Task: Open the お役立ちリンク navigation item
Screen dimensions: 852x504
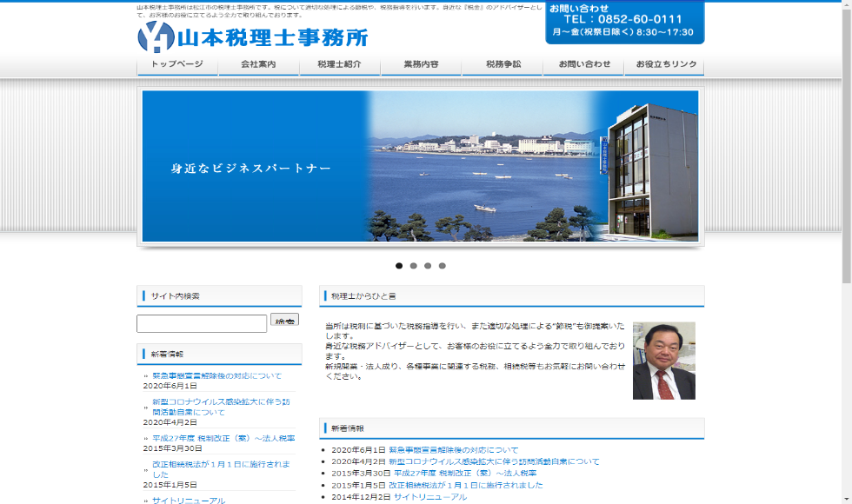Action: (665, 65)
